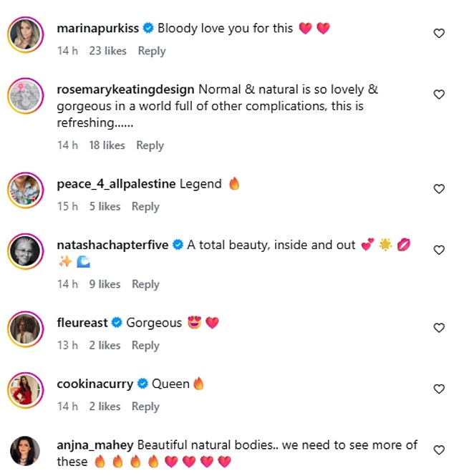Reply to rosemarykeatingdesign's comment

coord(150,145)
